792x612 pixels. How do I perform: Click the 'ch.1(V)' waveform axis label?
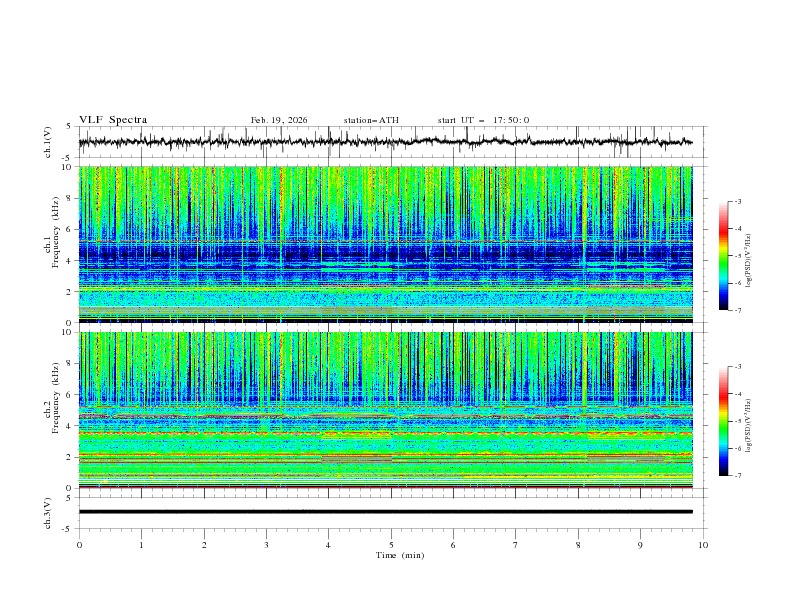(x=48, y=142)
